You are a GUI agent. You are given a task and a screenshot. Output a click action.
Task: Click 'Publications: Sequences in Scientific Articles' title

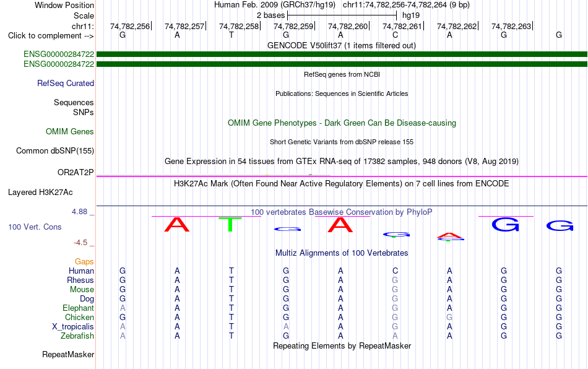point(342,93)
